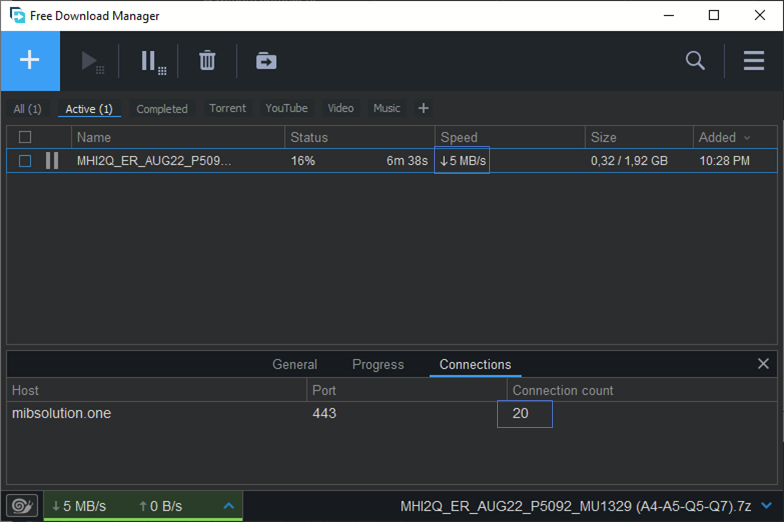Tick the select-all header checkbox
The height and width of the screenshot is (522, 784).
pos(25,137)
